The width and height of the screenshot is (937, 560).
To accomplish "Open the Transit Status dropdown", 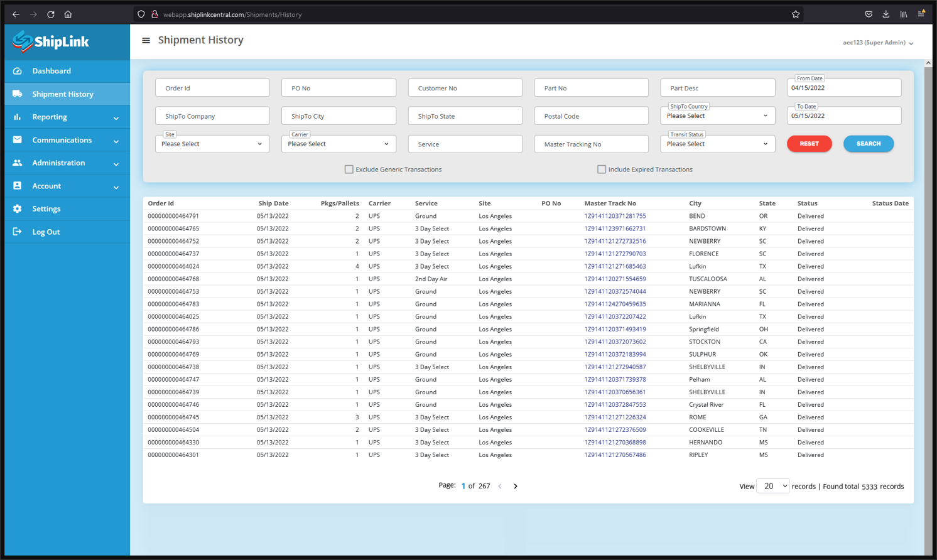I will [717, 144].
